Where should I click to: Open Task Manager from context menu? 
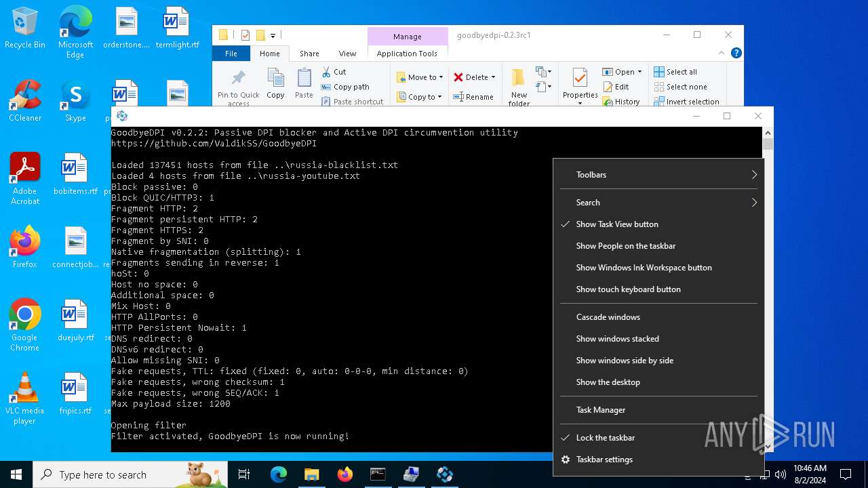pos(658,410)
